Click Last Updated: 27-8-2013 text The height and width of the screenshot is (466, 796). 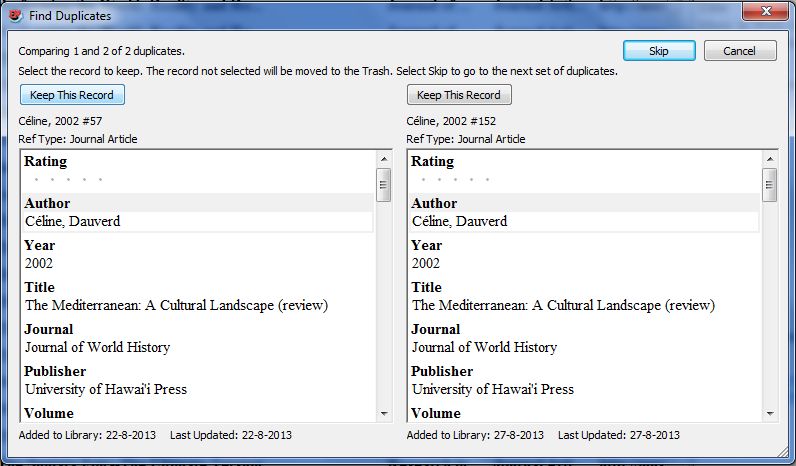pos(619,435)
